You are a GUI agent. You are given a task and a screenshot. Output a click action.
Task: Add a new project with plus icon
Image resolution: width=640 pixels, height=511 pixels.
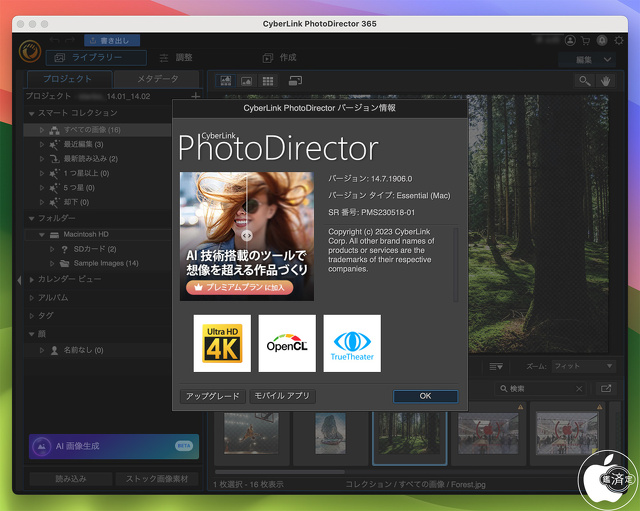point(196,96)
